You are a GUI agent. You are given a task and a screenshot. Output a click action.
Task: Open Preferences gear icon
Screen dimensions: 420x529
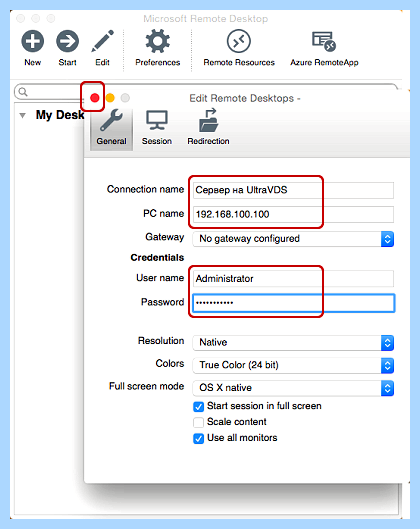point(158,41)
